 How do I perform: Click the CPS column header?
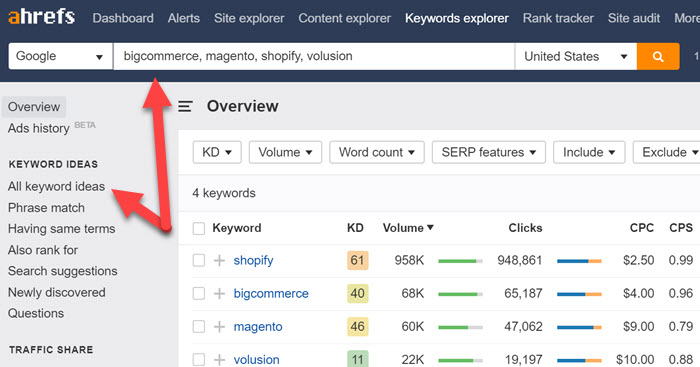681,228
